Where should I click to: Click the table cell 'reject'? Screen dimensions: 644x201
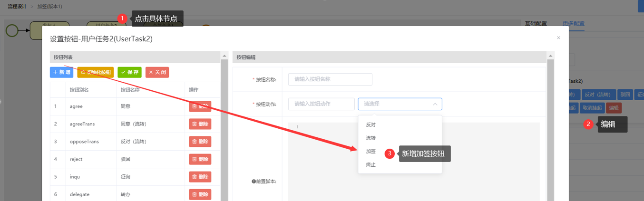[91, 159]
